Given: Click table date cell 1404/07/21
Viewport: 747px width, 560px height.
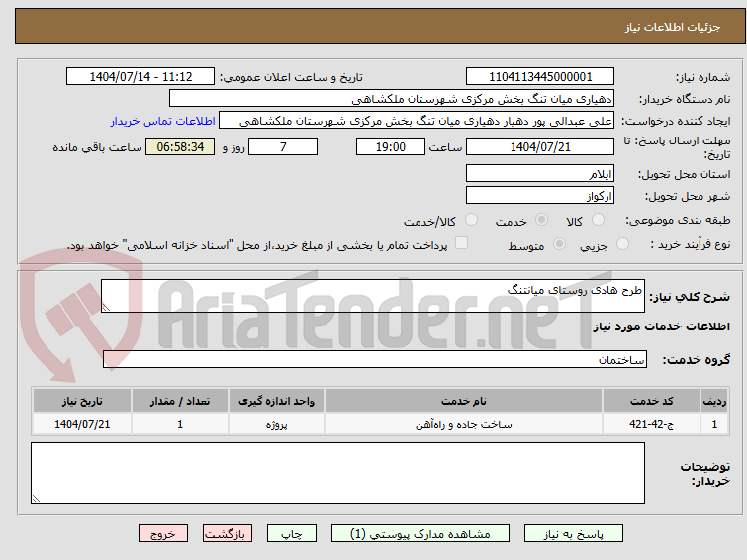Looking at the screenshot, I should click(x=82, y=424).
